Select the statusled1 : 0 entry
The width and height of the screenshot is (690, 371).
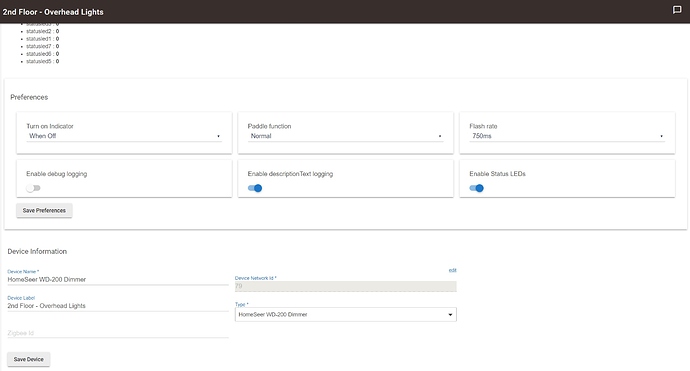pyautogui.click(x=42, y=39)
